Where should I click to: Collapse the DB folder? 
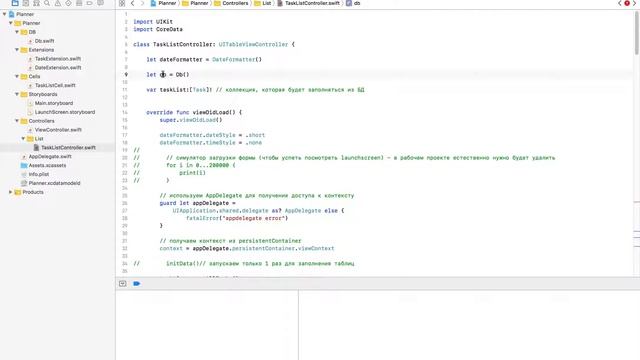(17, 32)
